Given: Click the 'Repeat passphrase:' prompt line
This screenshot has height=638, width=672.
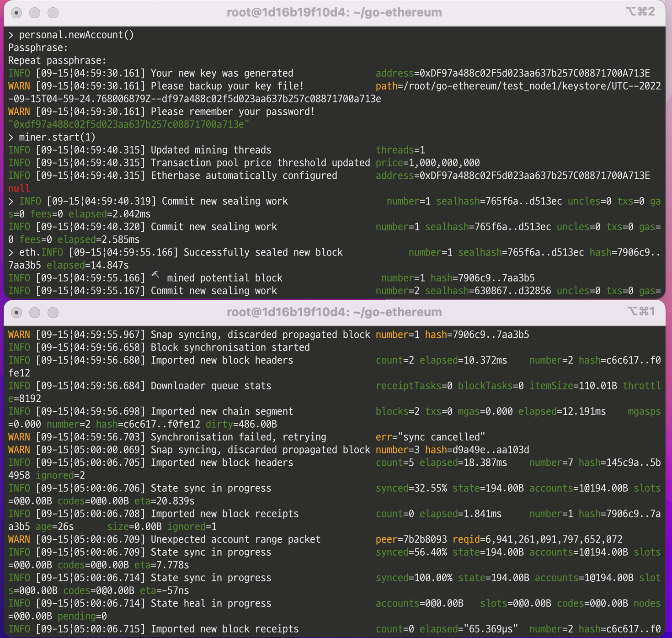Looking at the screenshot, I should (57, 60).
